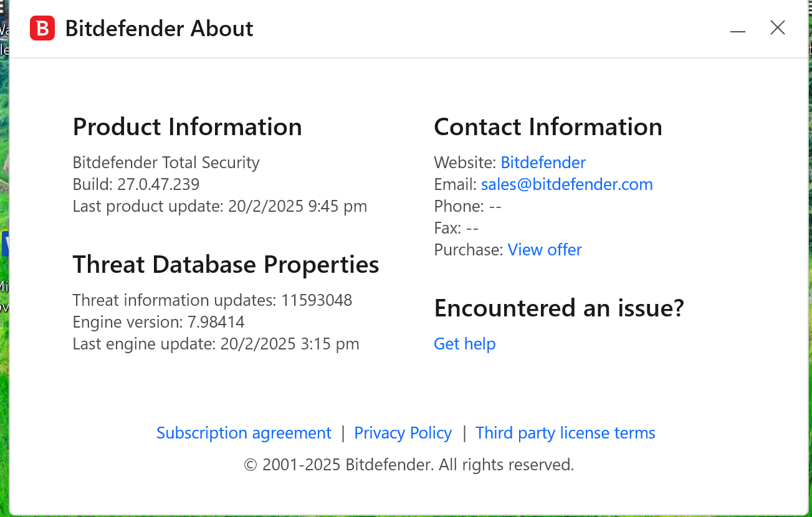Click the Contact Information heading
The width and height of the screenshot is (812, 517).
pyautogui.click(x=548, y=127)
